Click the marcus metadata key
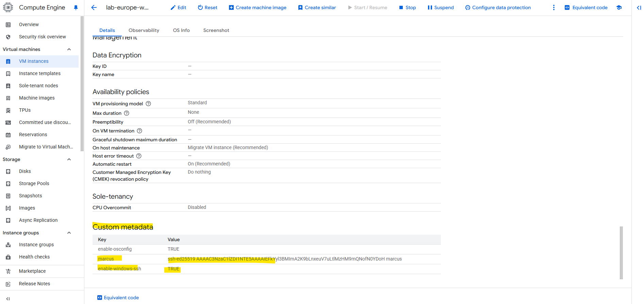The image size is (644, 304). 106,259
